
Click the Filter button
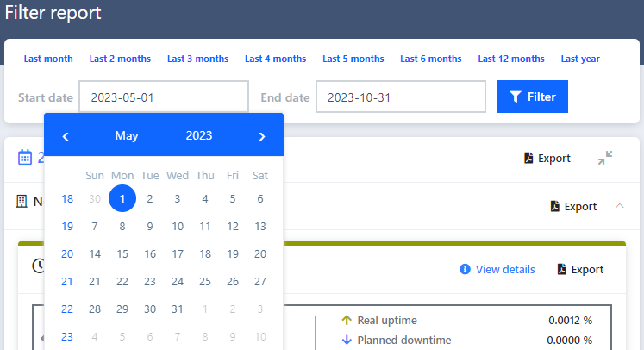coord(533,97)
